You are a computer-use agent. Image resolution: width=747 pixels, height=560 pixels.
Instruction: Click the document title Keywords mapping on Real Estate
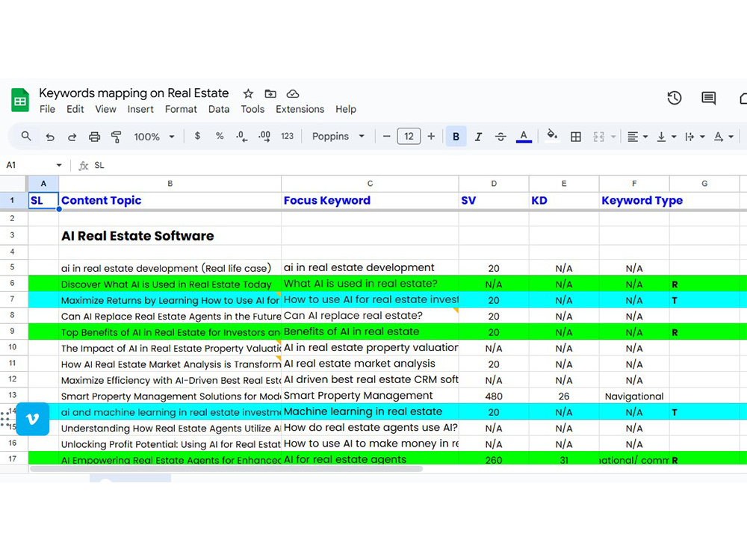coord(134,93)
